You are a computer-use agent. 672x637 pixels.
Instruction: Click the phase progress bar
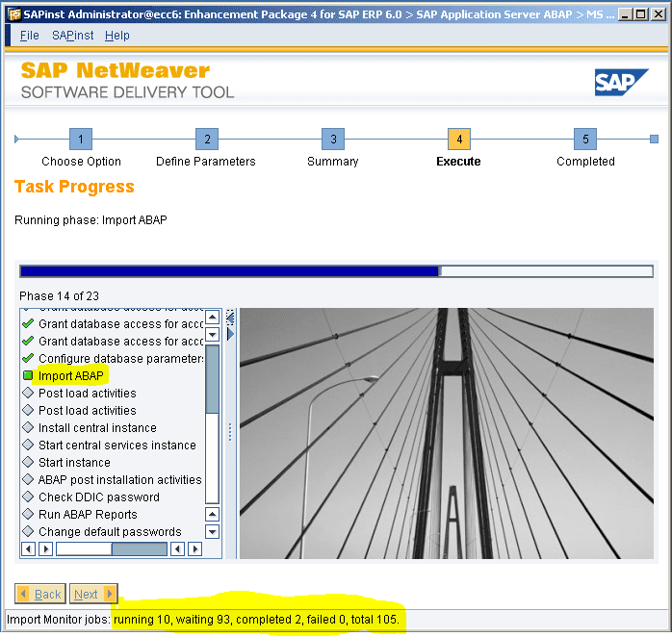tap(336, 271)
